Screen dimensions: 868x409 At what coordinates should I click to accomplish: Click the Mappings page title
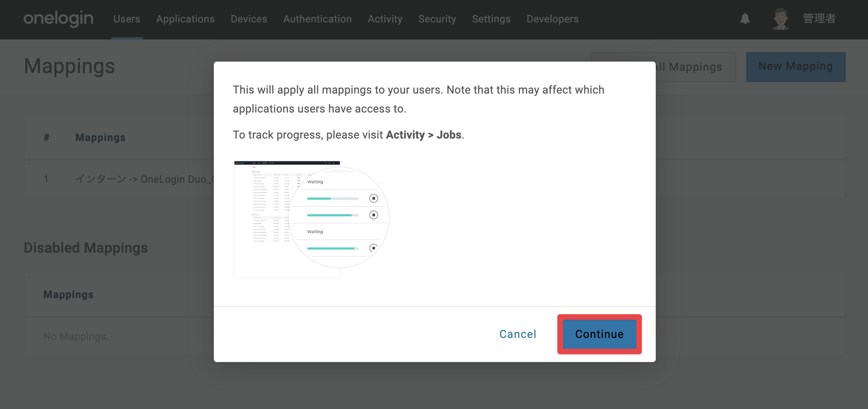tap(69, 66)
